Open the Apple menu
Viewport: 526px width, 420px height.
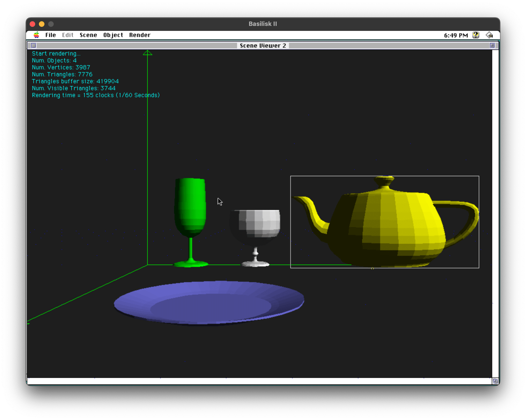pyautogui.click(x=36, y=35)
